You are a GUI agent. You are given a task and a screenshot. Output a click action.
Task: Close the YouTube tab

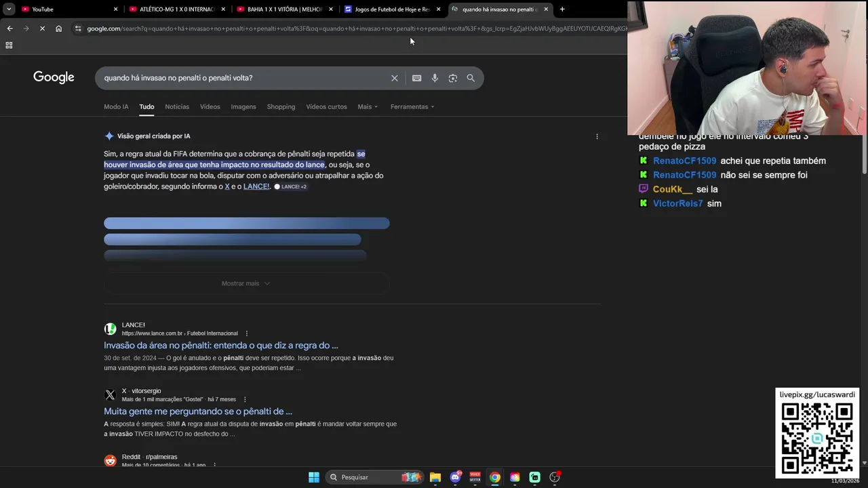click(115, 9)
